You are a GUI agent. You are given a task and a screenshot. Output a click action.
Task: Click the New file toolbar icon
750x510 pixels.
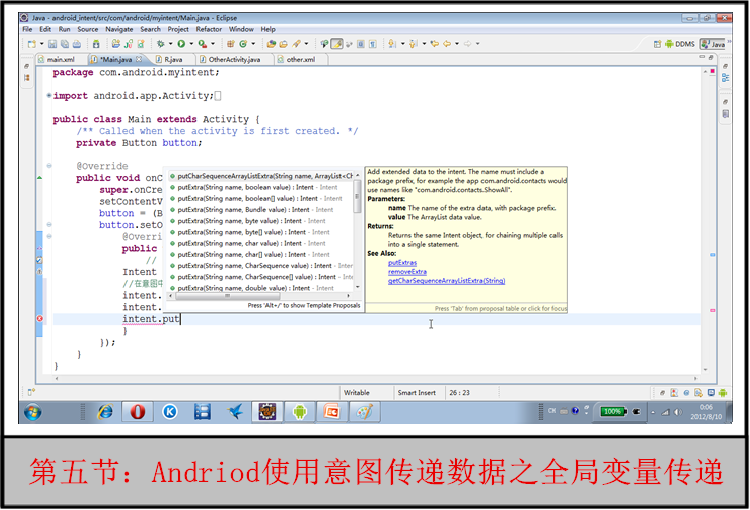coord(32,44)
